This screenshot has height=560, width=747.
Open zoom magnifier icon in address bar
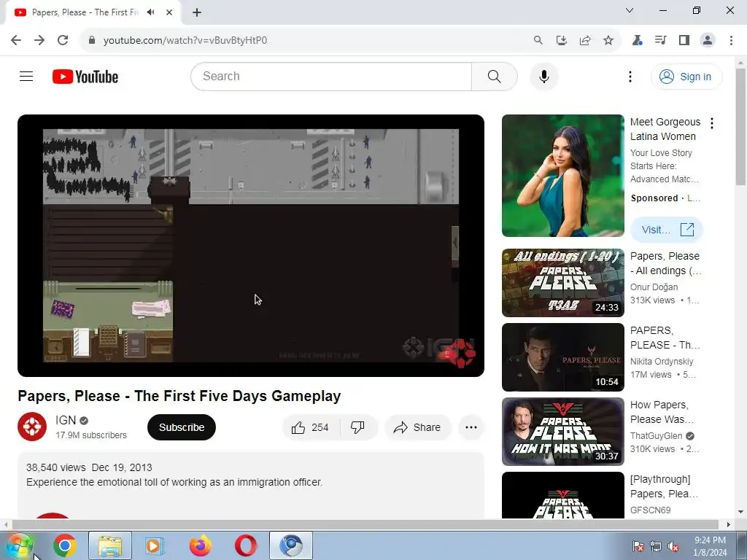(538, 40)
